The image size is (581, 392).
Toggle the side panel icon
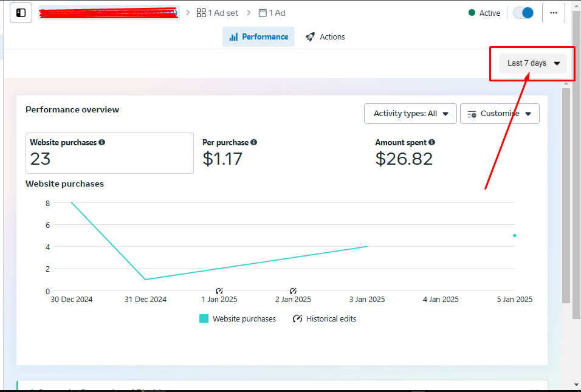pyautogui.click(x=21, y=13)
